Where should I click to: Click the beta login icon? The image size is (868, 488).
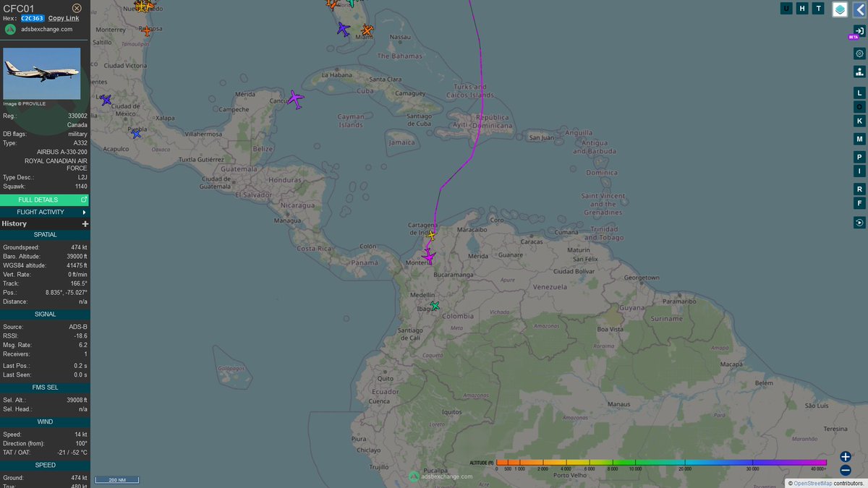(x=859, y=30)
